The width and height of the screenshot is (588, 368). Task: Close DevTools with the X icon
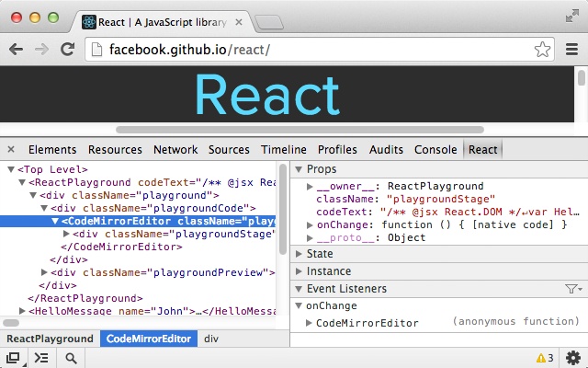(x=11, y=149)
